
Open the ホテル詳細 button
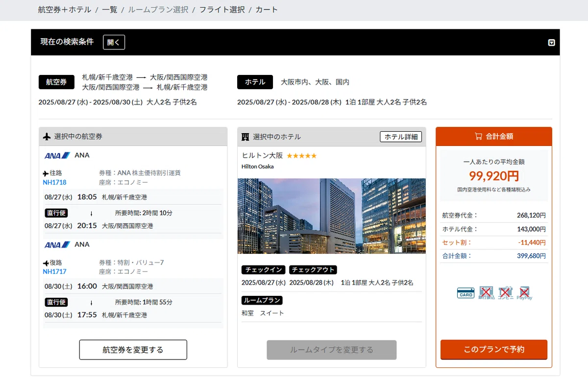(x=401, y=137)
